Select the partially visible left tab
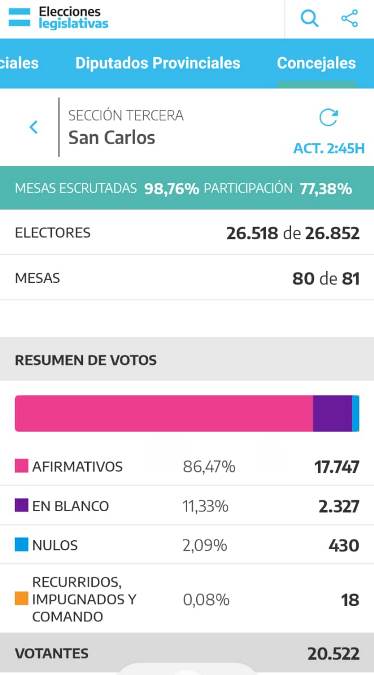Image resolution: width=374 pixels, height=675 pixels. click(x=19, y=63)
